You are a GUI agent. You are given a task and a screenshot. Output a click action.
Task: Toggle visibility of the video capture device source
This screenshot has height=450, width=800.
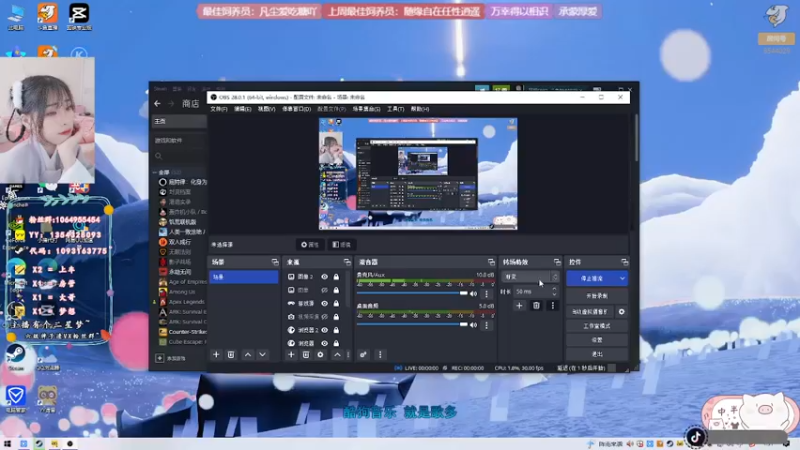coord(324,317)
